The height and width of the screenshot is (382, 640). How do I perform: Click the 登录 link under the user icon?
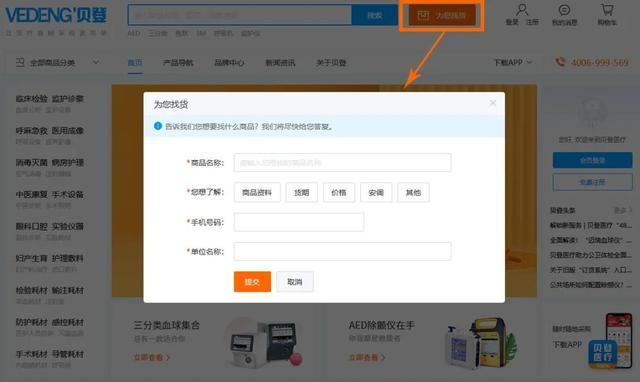pos(512,22)
